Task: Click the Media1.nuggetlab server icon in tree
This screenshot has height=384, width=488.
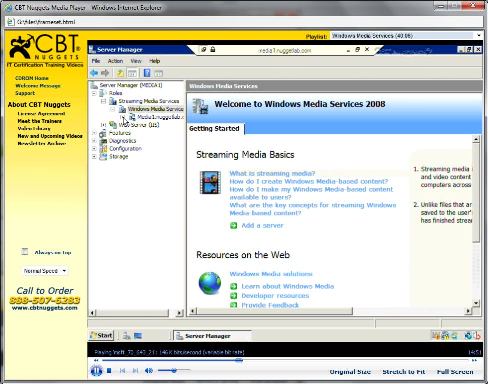Action: click(132, 117)
